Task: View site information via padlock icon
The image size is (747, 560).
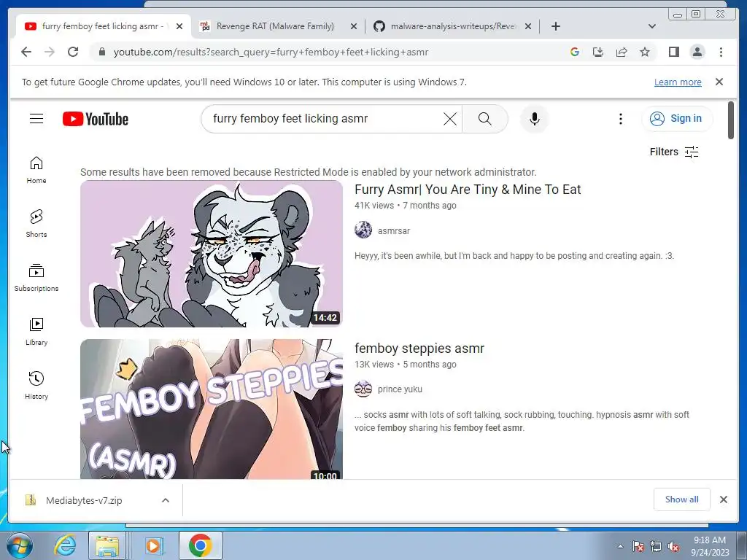Action: click(x=101, y=52)
